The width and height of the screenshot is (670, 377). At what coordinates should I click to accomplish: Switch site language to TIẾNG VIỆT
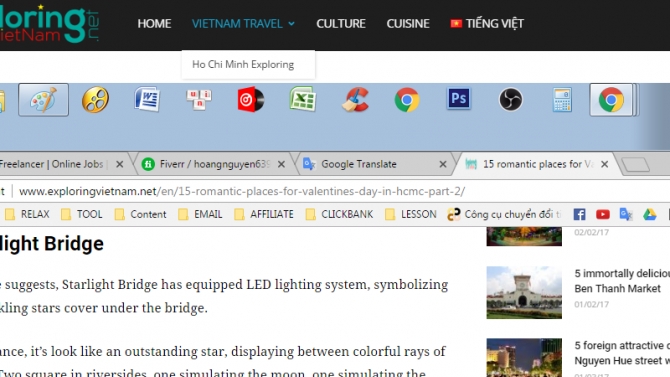click(487, 24)
